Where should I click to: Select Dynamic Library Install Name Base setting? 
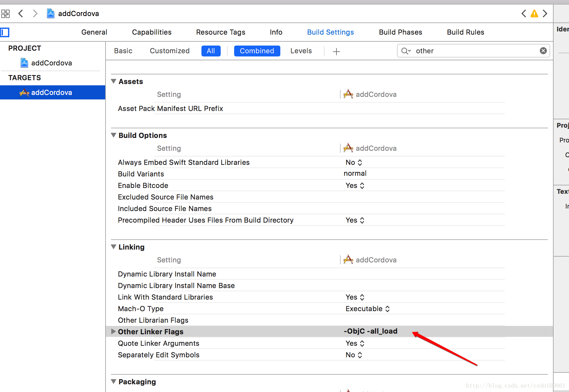click(x=176, y=285)
